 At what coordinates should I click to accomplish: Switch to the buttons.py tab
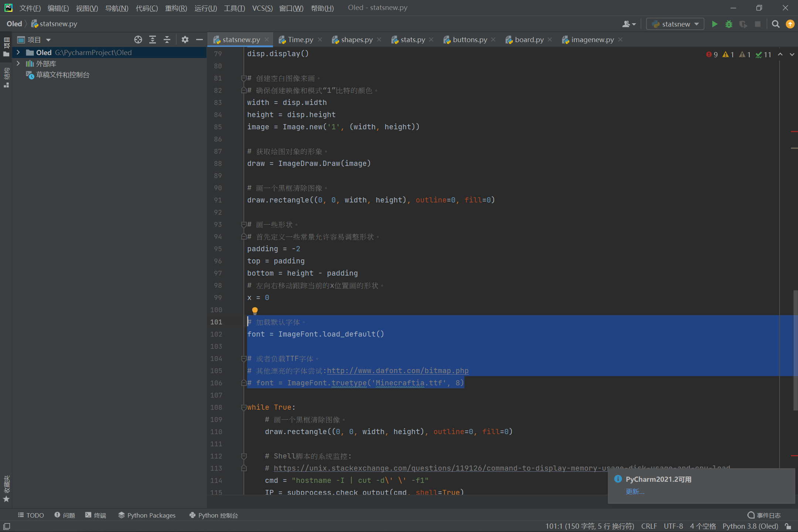[470, 40]
